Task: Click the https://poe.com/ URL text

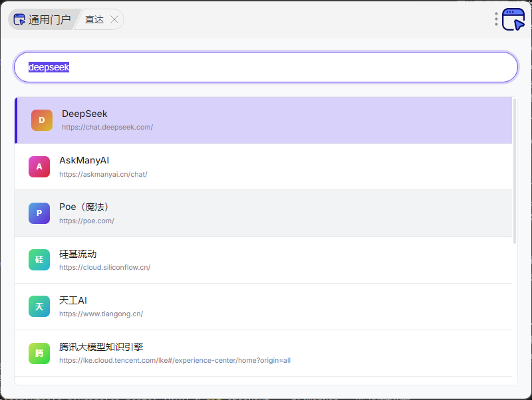Action: tap(86, 221)
